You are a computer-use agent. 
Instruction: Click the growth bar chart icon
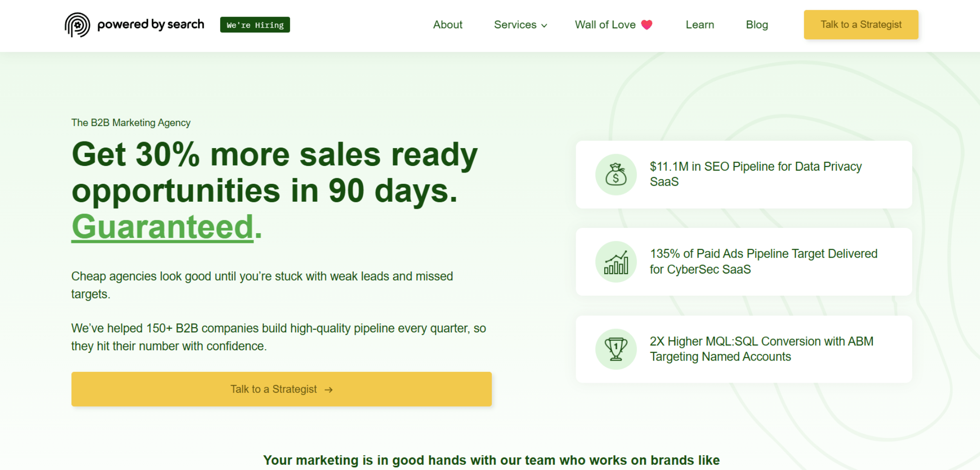pos(616,262)
